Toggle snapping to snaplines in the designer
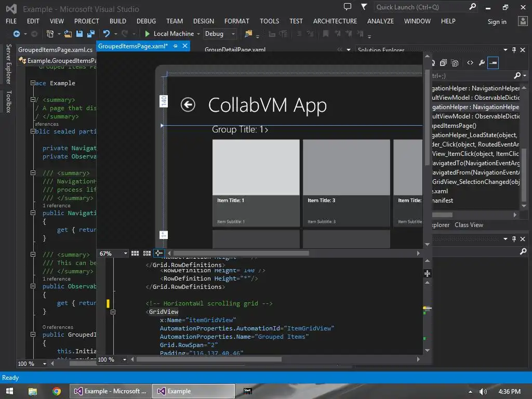The image size is (532, 399). (x=158, y=253)
